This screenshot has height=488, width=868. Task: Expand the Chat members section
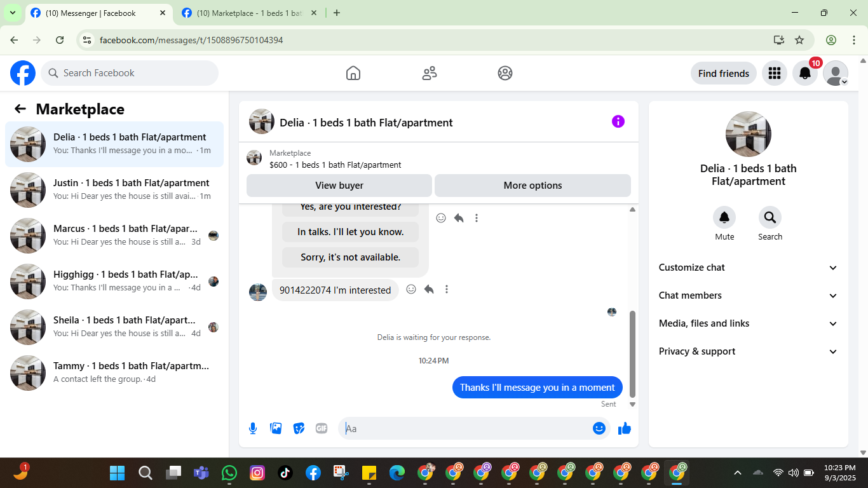coord(749,295)
